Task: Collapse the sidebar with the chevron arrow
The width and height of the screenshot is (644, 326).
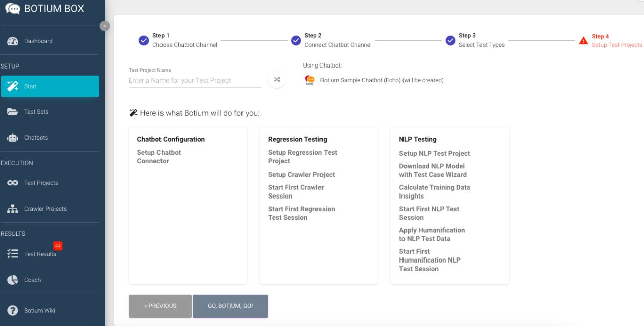Action: point(105,26)
